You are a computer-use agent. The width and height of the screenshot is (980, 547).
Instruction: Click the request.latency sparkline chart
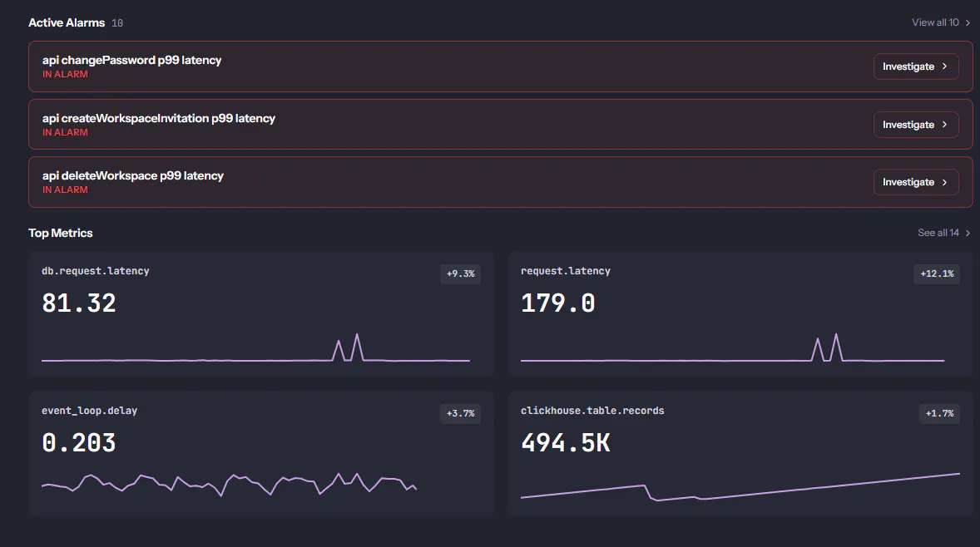pos(732,347)
